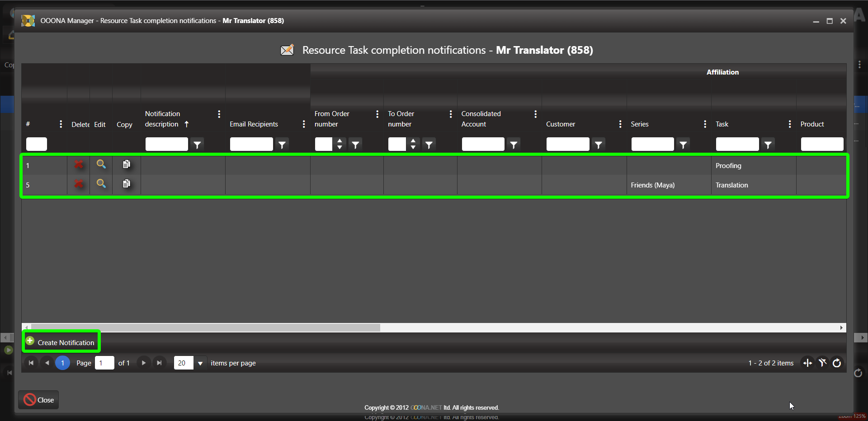Click the Consolidated Account column header

[481, 119]
